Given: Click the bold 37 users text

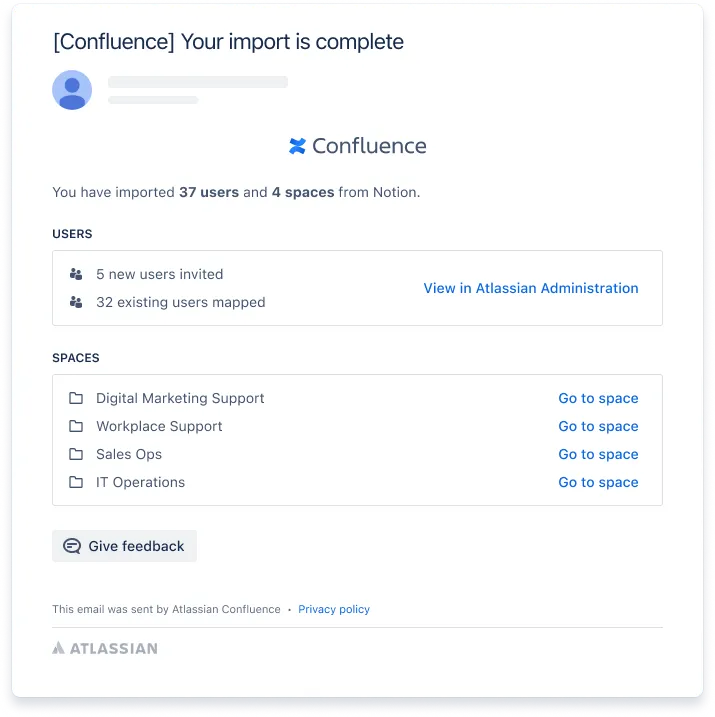Looking at the screenshot, I should point(209,192).
